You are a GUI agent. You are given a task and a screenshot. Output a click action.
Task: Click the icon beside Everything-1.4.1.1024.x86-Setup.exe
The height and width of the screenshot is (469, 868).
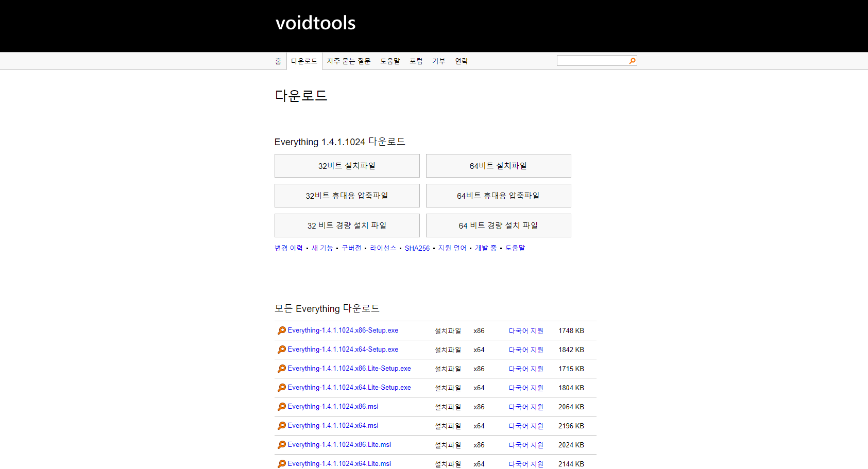(281, 331)
